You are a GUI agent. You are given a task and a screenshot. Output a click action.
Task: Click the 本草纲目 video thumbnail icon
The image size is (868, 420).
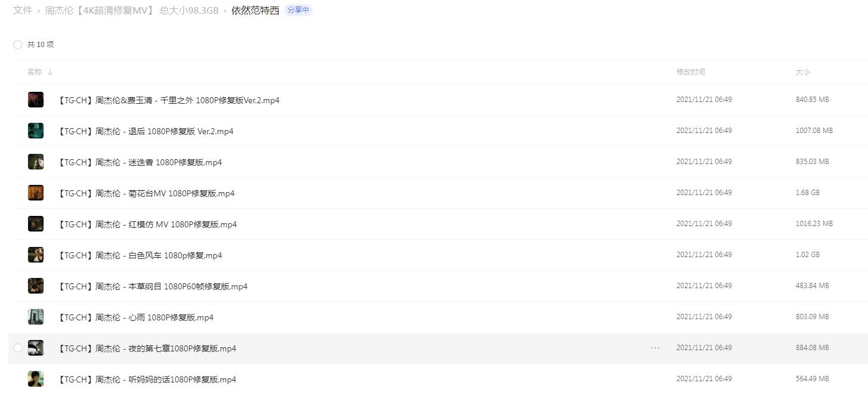pyautogui.click(x=36, y=286)
